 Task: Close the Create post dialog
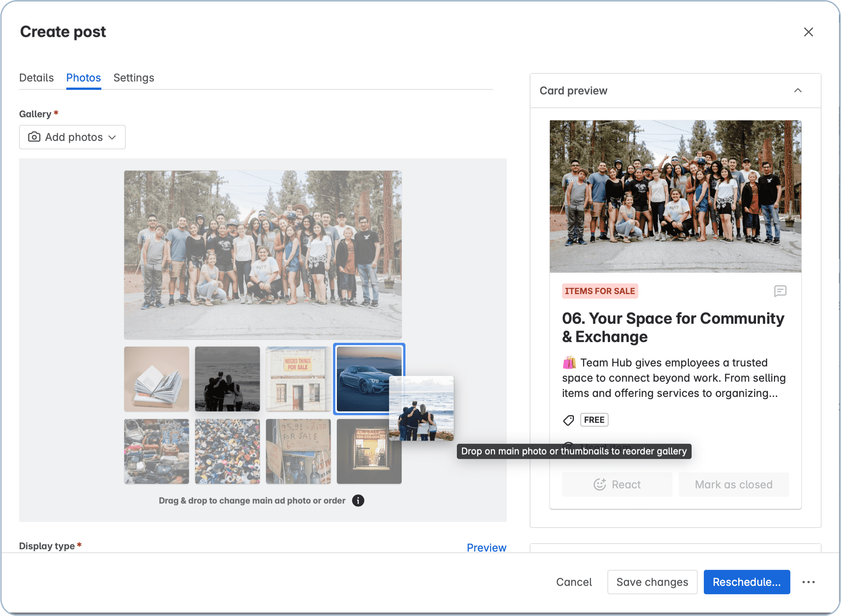point(809,32)
